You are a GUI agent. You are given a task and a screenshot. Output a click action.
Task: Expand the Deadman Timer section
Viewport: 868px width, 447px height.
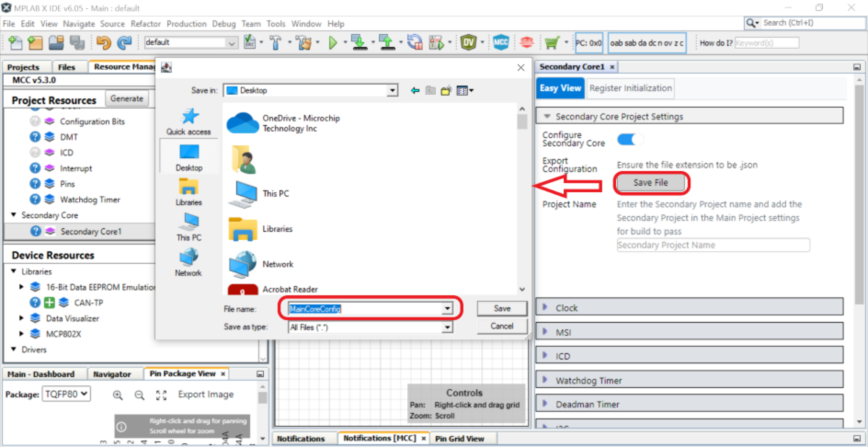click(690, 404)
